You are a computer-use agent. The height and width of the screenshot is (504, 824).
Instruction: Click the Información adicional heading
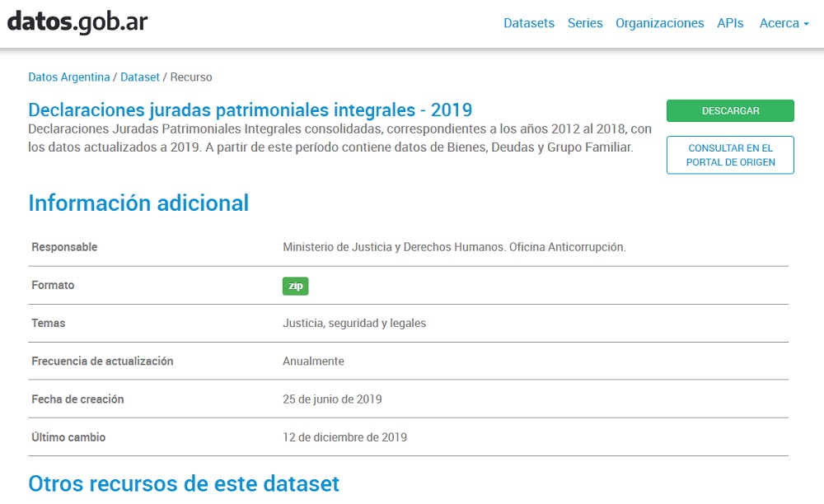[x=138, y=203]
